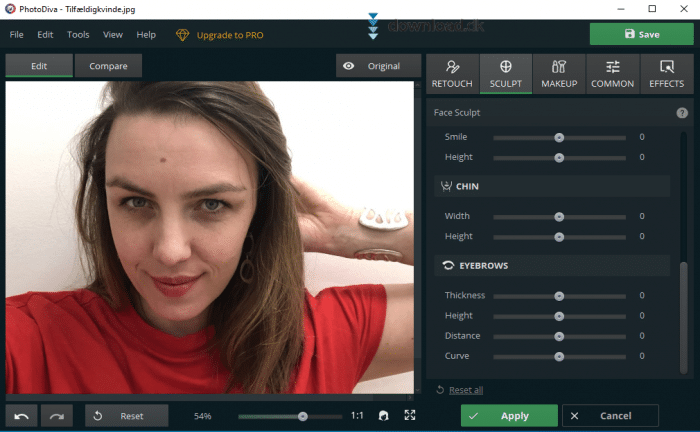
Task: Open the Effects tool tab
Action: pyautogui.click(x=666, y=74)
